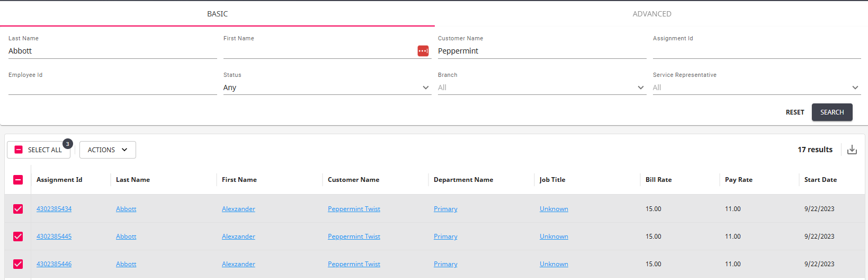The height and width of the screenshot is (280, 868).
Task: Sort by the Assignment Id column header
Action: click(59, 180)
